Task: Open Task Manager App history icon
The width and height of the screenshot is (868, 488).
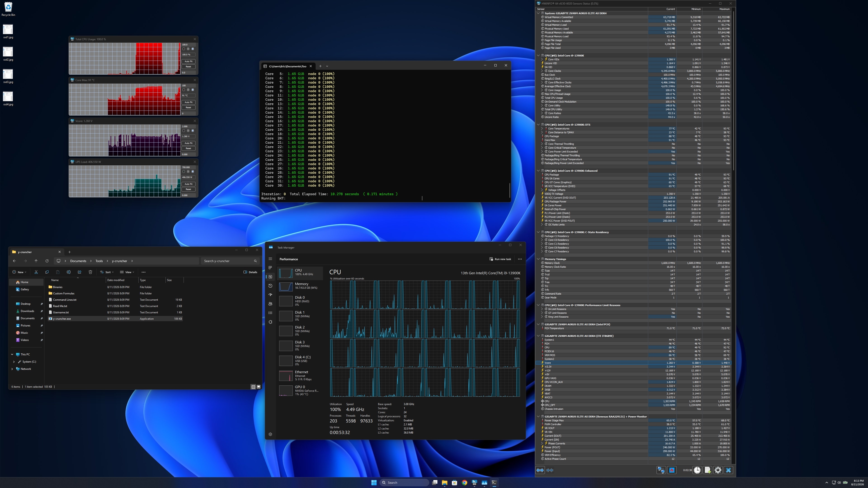Action: (x=270, y=286)
